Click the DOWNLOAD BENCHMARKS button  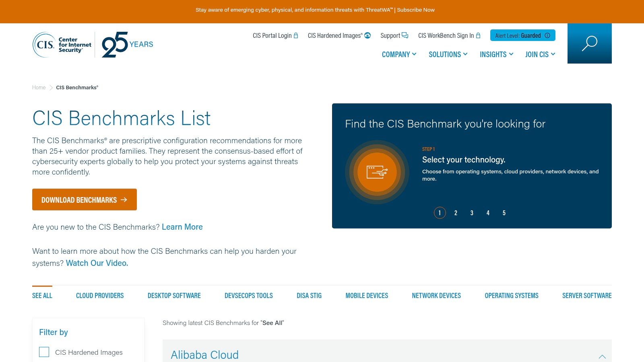(x=84, y=200)
